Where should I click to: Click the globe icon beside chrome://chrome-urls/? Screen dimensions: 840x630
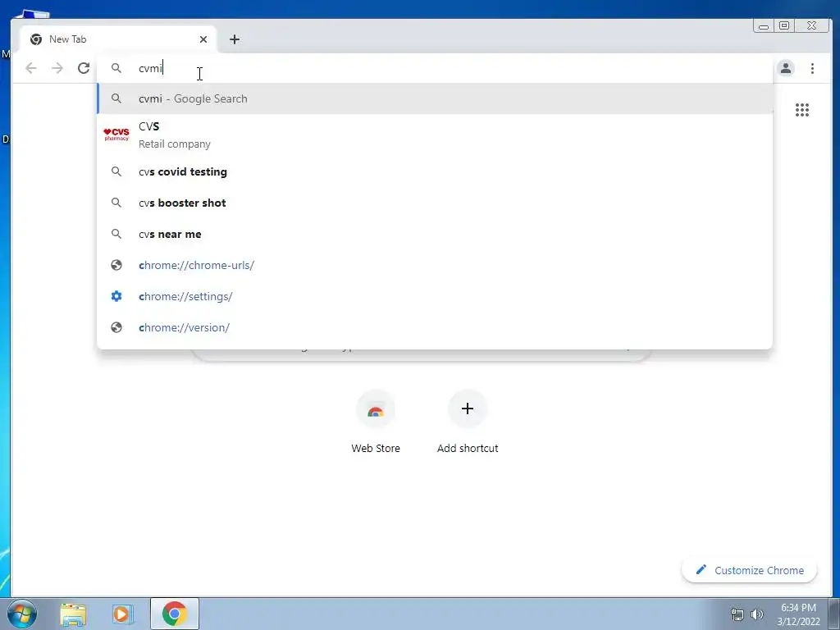(x=116, y=265)
